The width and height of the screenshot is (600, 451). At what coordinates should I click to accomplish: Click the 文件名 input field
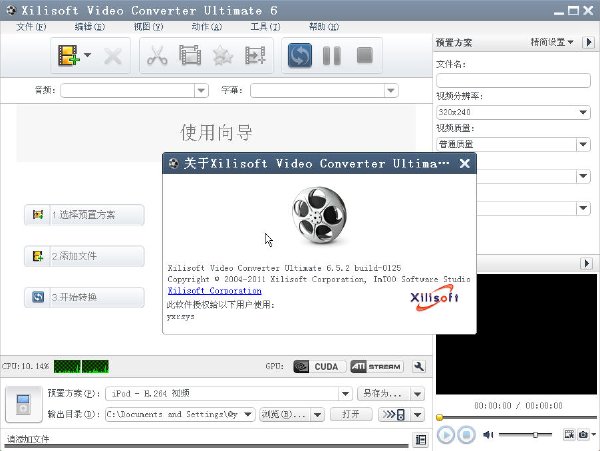513,80
